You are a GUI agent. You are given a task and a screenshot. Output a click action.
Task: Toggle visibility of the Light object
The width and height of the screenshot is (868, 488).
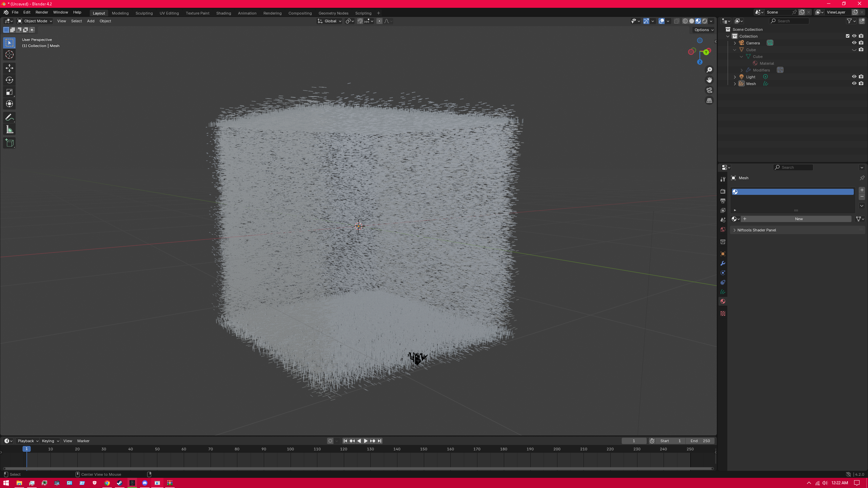pyautogui.click(x=854, y=77)
